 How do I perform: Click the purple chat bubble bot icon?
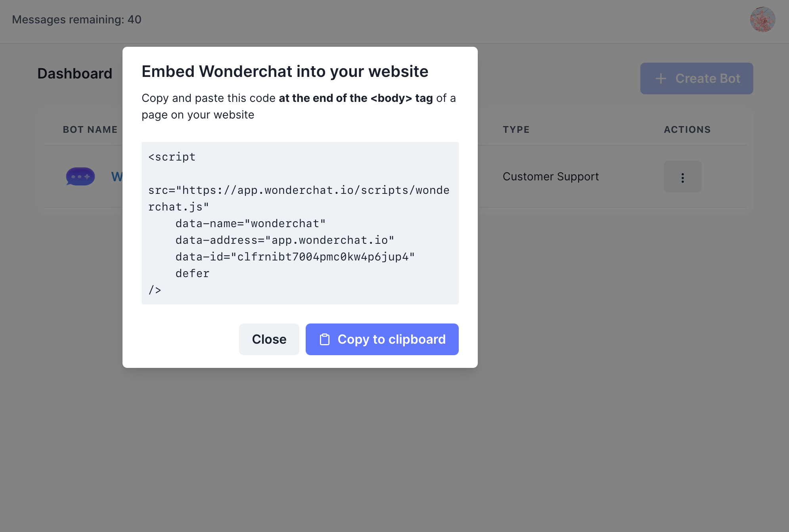click(80, 176)
